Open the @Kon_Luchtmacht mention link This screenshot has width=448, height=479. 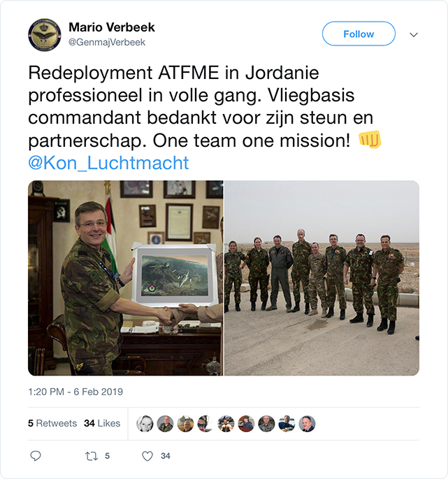(108, 163)
